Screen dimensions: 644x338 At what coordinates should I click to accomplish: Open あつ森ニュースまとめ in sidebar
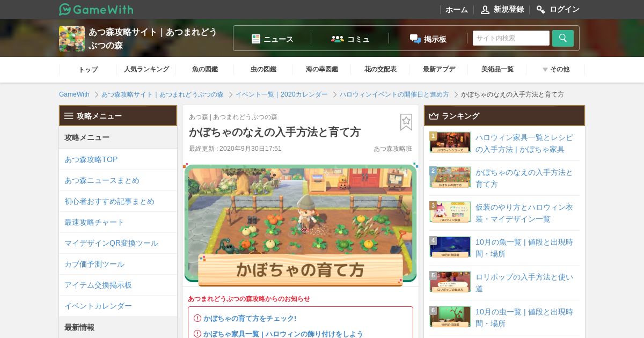click(x=118, y=180)
